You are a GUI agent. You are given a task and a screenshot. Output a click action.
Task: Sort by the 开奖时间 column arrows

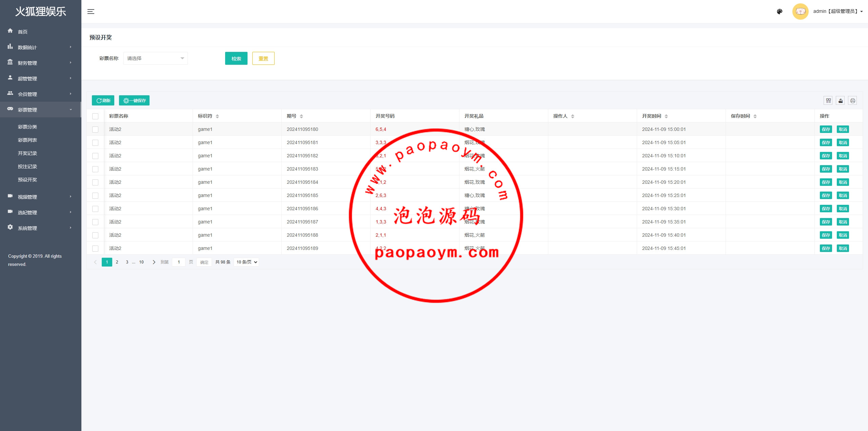(x=666, y=116)
